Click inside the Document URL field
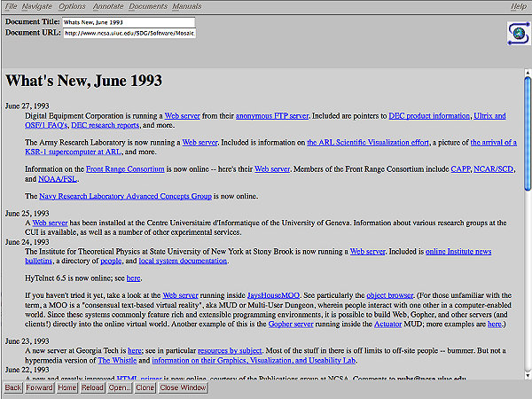 129,33
